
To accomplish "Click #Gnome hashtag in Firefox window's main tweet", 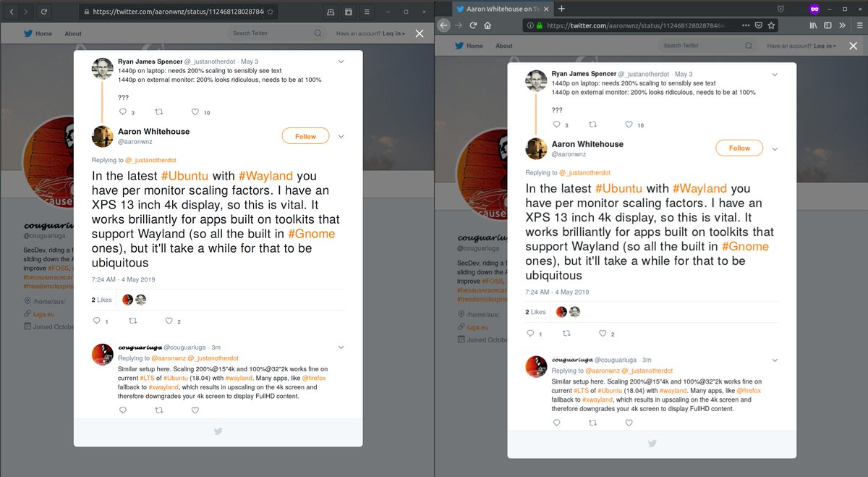I will pyautogui.click(x=745, y=247).
